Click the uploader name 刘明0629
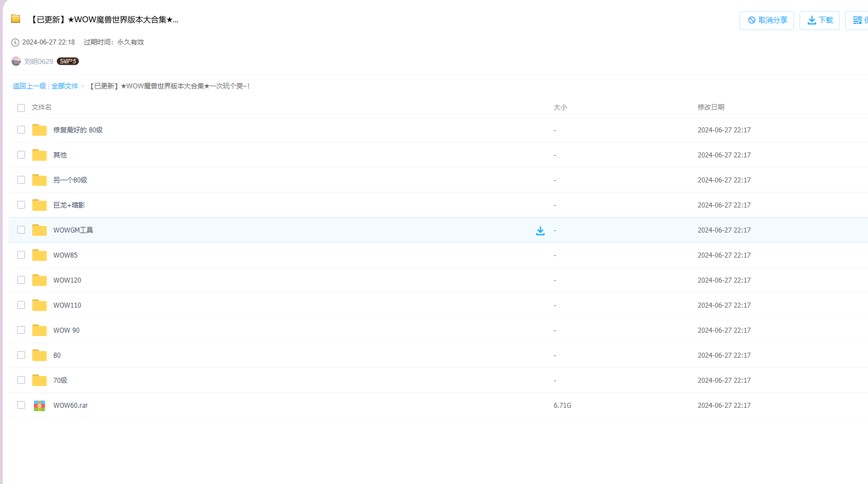The image size is (868, 484). pyautogui.click(x=39, y=62)
